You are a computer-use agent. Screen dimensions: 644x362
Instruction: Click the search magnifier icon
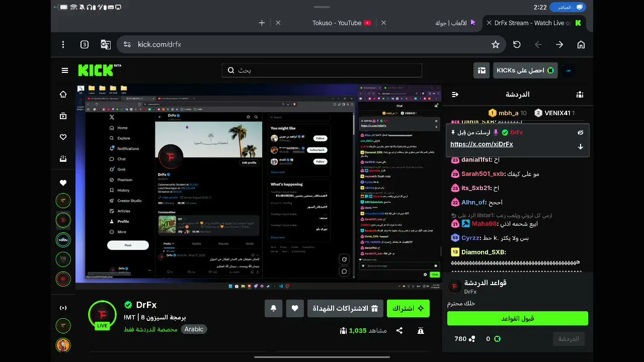[231, 70]
